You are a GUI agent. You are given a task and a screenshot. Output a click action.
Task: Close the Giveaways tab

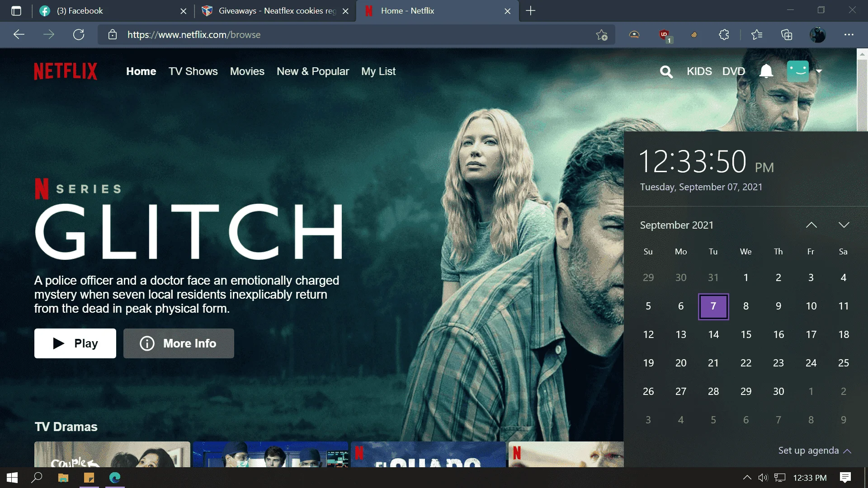point(345,11)
